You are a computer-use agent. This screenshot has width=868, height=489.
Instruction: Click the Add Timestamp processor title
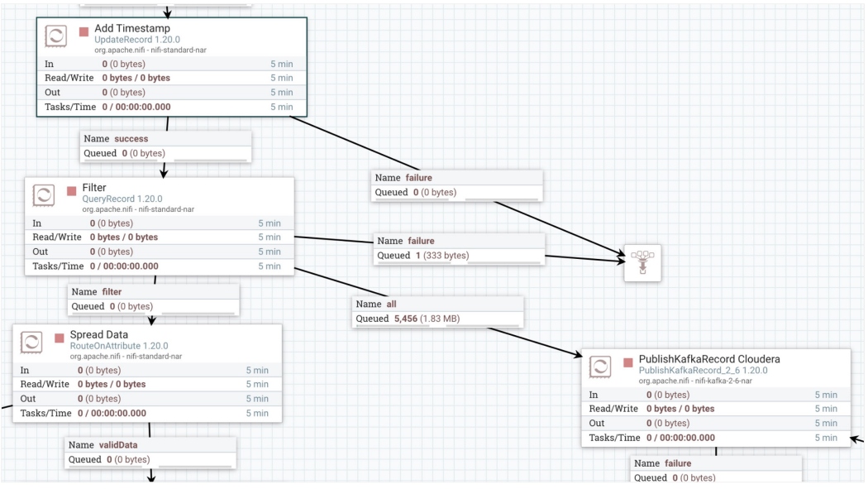132,28
